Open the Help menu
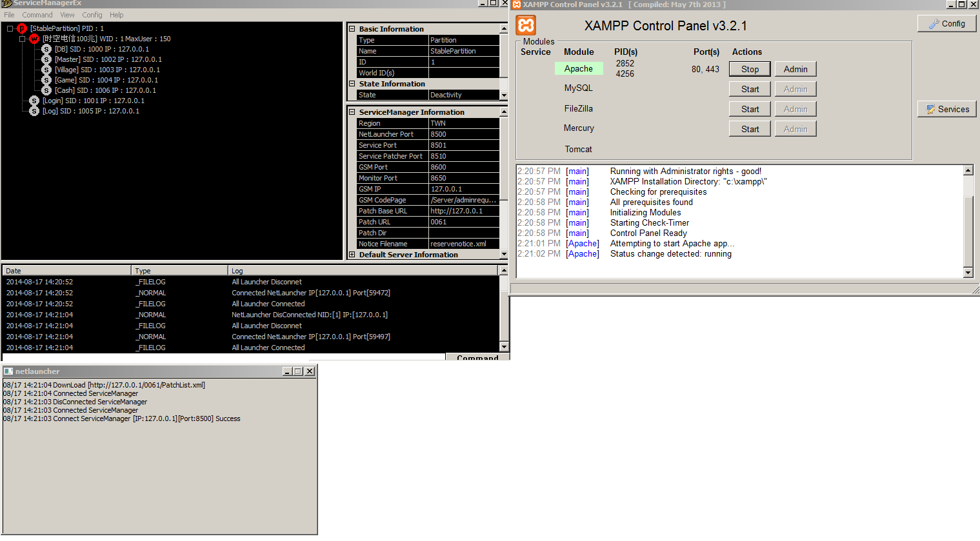Image resolution: width=980 pixels, height=541 pixels. 116,15
